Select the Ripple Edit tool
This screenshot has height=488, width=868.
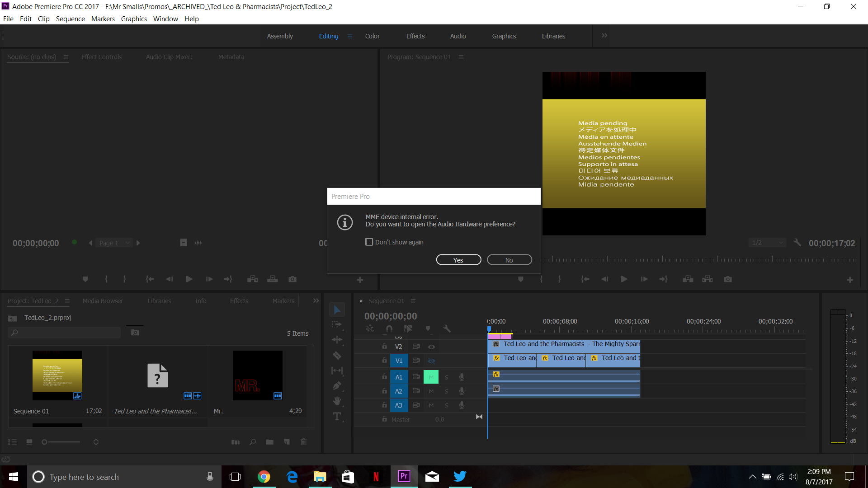coord(337,340)
